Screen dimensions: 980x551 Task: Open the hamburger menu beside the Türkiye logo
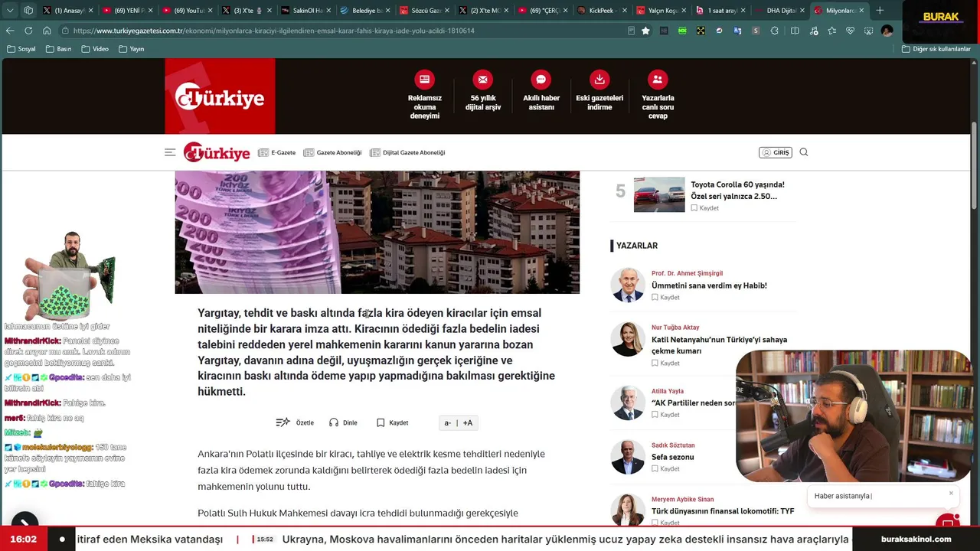(170, 152)
